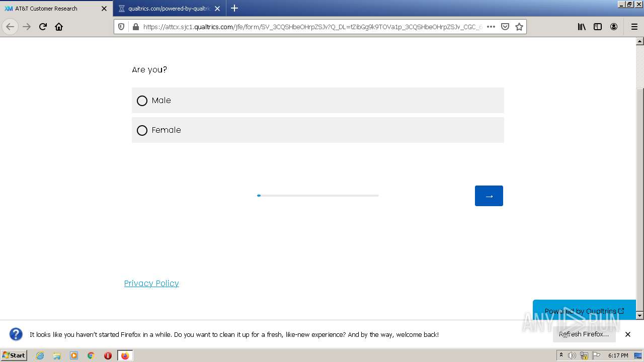This screenshot has height=362, width=644.
Task: Open the media player taskbar icon
Action: point(74,355)
